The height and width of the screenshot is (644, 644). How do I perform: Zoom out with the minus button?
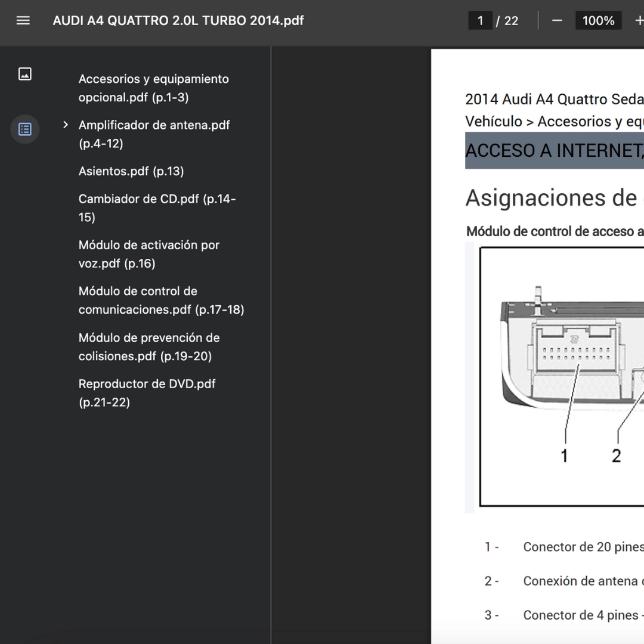pos(557,21)
